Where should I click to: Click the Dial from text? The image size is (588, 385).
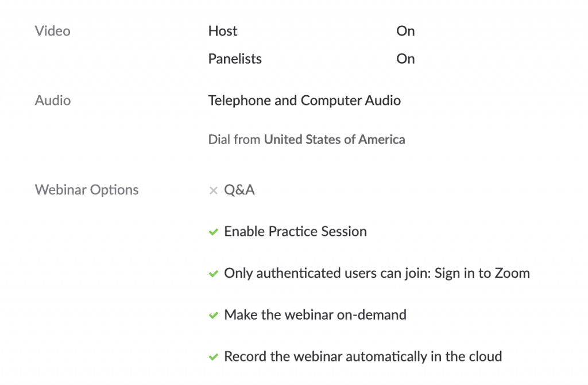[x=234, y=139]
